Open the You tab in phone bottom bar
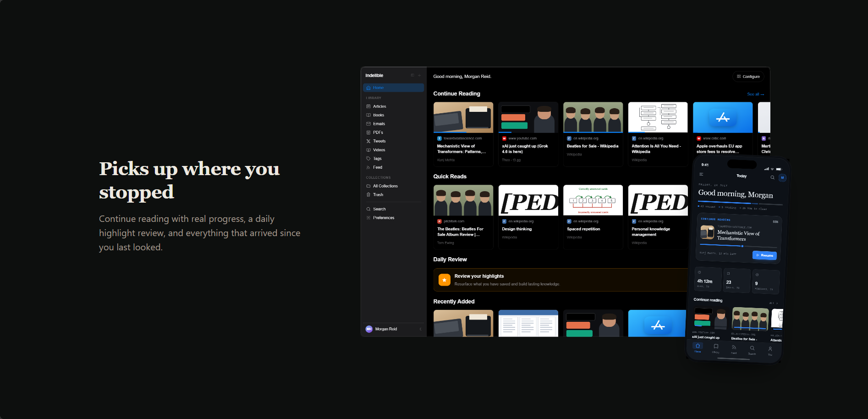Image resolution: width=868 pixels, height=419 pixels. pyautogui.click(x=770, y=351)
